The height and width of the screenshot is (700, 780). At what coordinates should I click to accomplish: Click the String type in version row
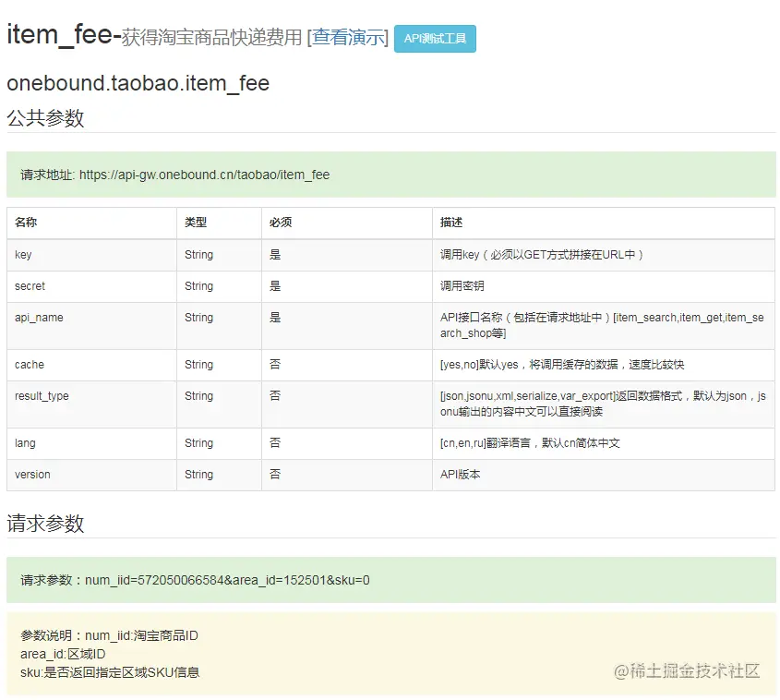point(198,475)
